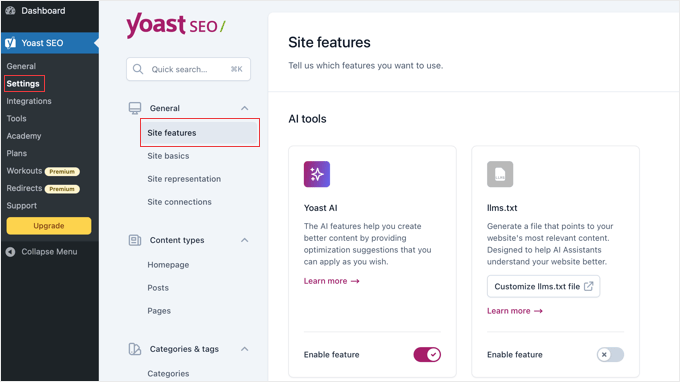Click the Yoast SEO sidebar logo icon
This screenshot has width=680, height=382.
(10, 42)
